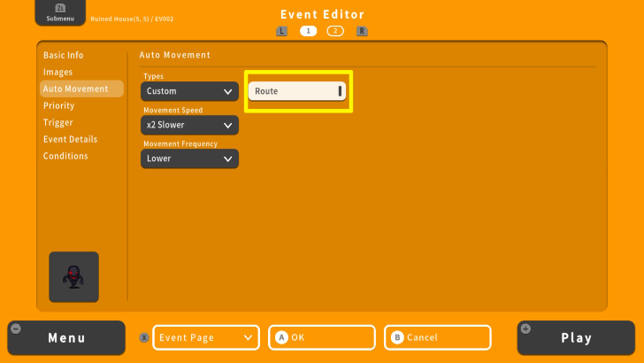
Task: Select Auto Movement in sidebar
Action: coord(81,89)
